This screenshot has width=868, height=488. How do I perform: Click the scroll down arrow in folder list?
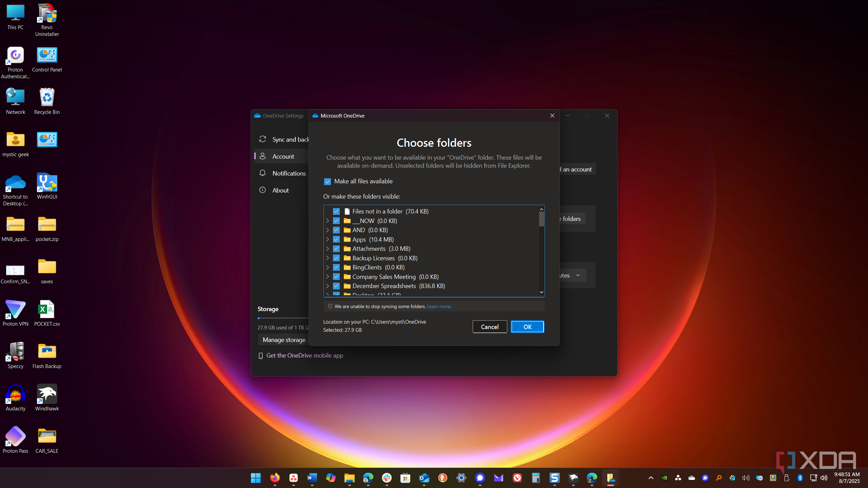(x=541, y=292)
